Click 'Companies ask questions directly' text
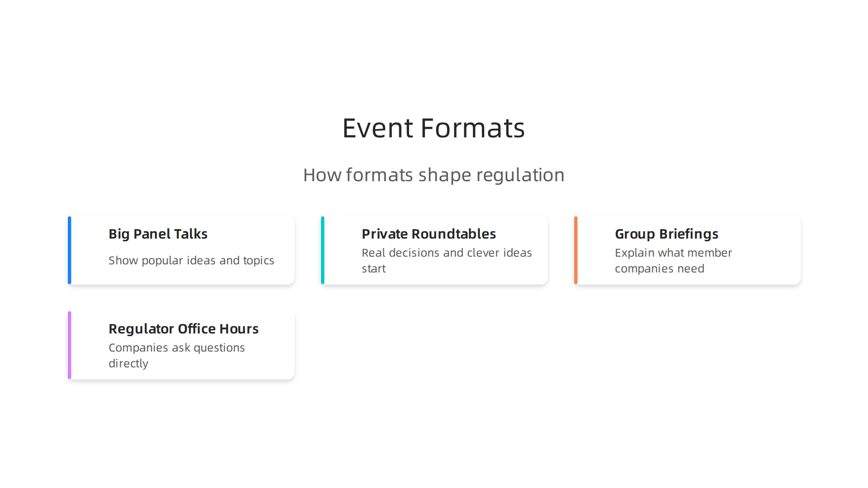The width and height of the screenshot is (868, 488). tap(176, 356)
